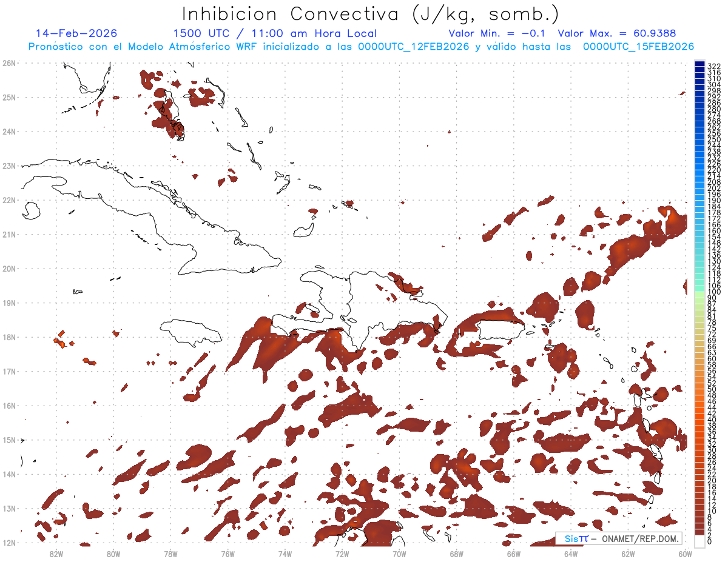The width and height of the screenshot is (728, 562).
Task: Click latitude label '18N'
Action: coord(9,337)
